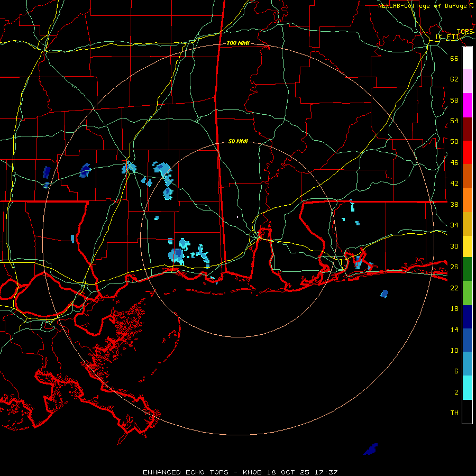476x476 pixels.
Task: Click the '58' legend value
Action: pyautogui.click(x=454, y=100)
